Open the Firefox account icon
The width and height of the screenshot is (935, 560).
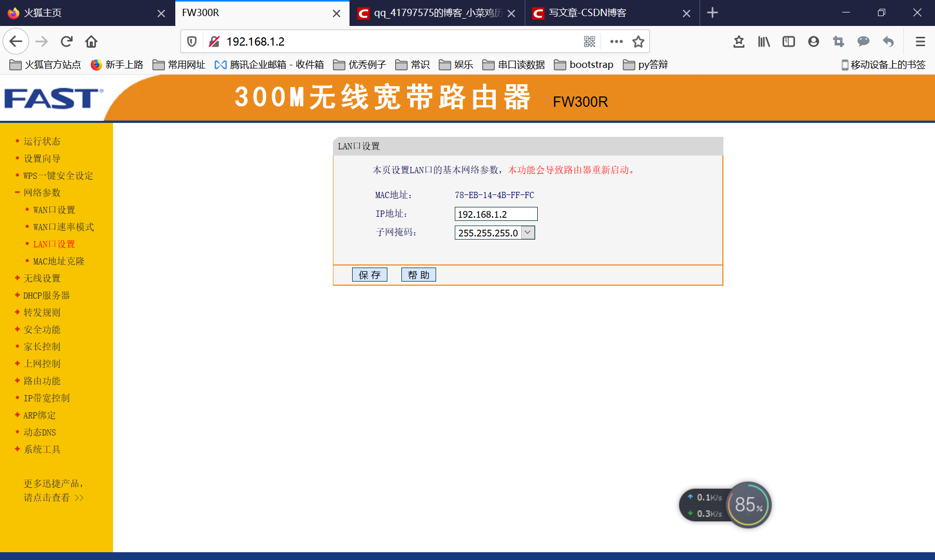click(813, 41)
